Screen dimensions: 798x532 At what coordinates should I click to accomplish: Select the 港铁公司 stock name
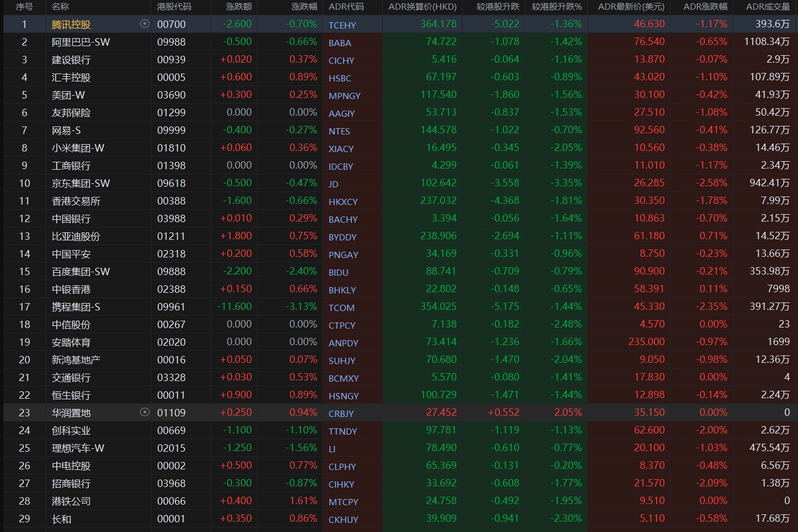coord(71,501)
